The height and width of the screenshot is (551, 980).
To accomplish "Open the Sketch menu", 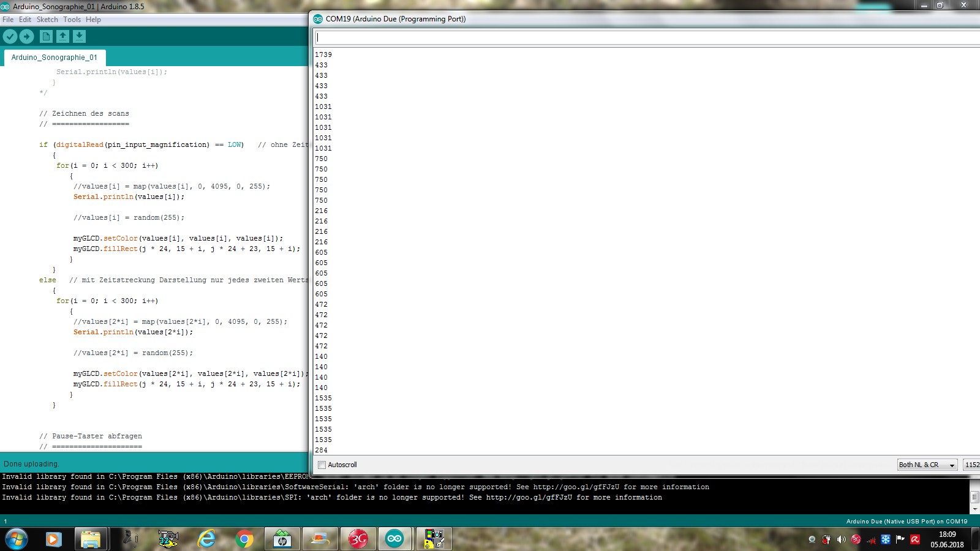I will coord(47,20).
